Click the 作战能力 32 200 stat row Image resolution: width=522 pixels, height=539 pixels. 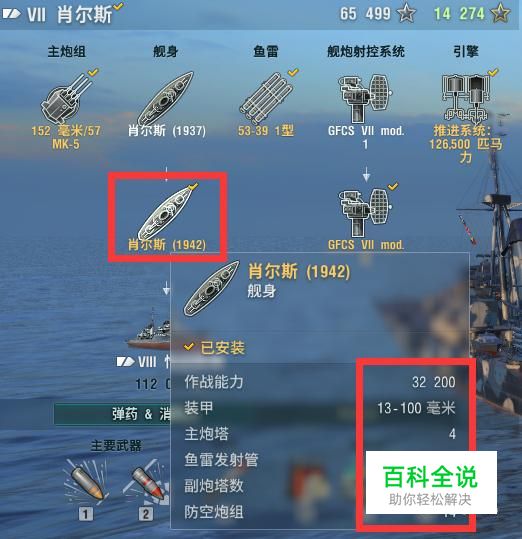pyautogui.click(x=320, y=382)
